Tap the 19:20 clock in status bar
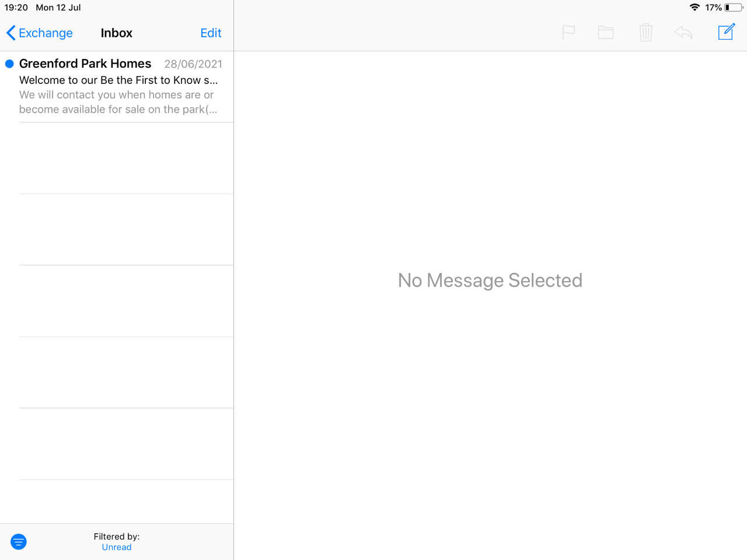The image size is (747, 560). (x=16, y=8)
